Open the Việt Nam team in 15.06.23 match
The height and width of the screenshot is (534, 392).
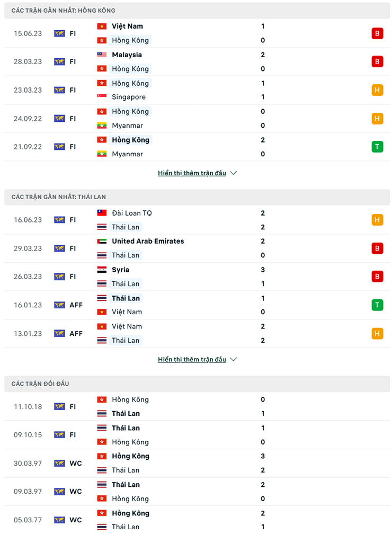click(127, 26)
